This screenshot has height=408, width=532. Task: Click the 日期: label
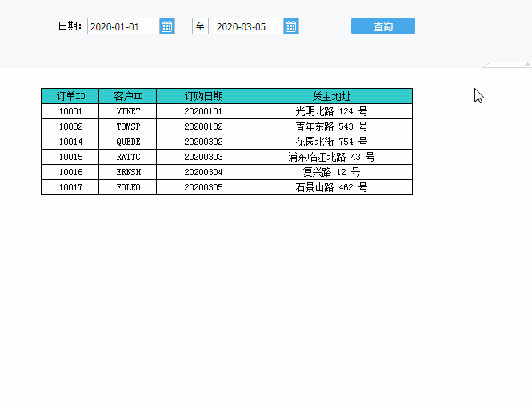click(x=70, y=26)
